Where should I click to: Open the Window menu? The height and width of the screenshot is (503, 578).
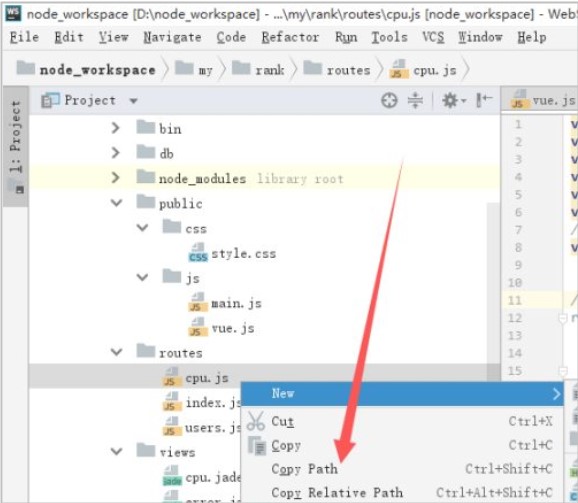(480, 37)
